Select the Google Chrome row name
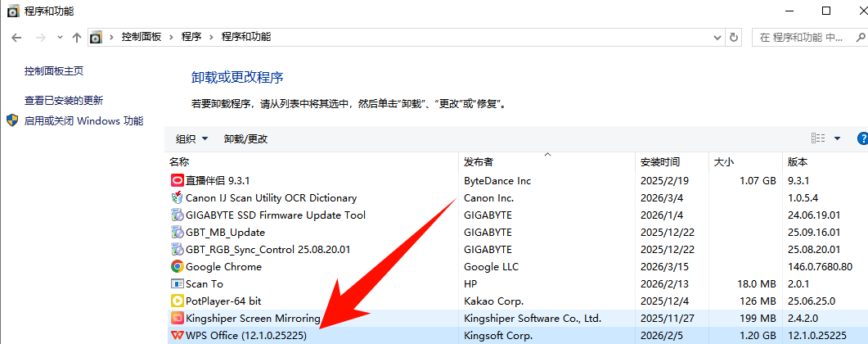The image size is (868, 344). (x=223, y=266)
